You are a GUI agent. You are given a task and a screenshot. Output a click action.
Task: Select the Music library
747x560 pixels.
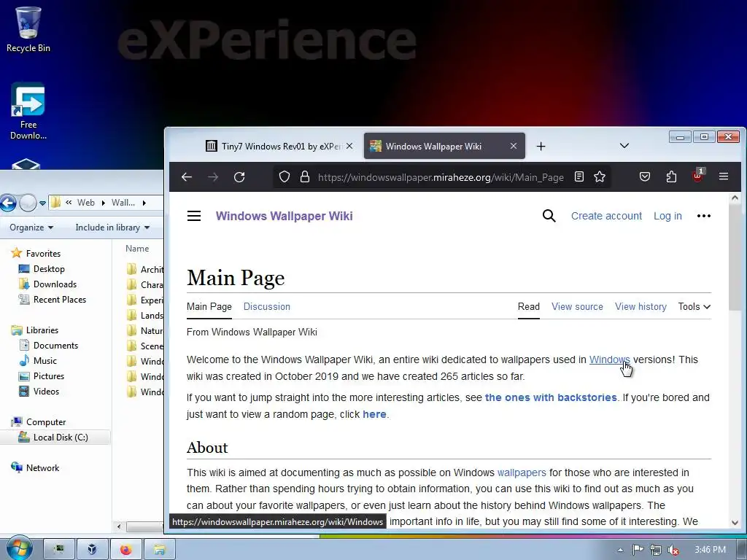pos(44,361)
